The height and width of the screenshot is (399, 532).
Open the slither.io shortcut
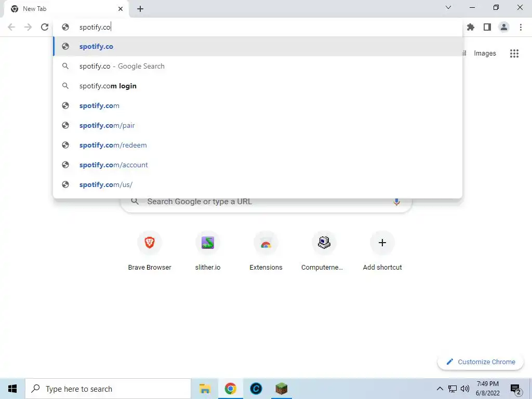point(208,252)
